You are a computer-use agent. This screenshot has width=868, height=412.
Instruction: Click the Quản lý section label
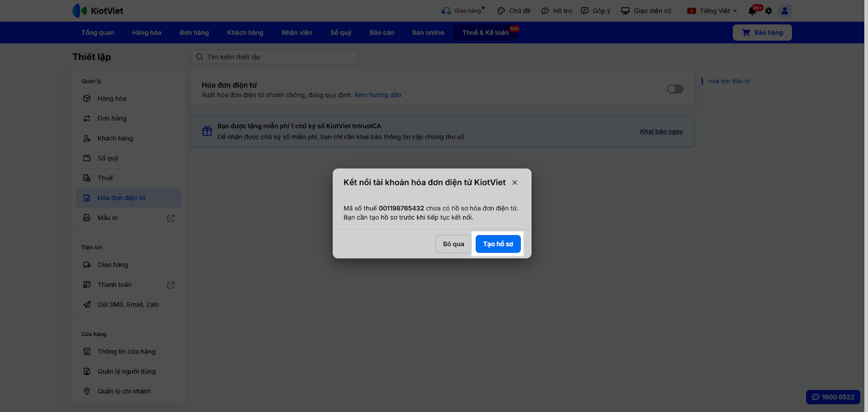pyautogui.click(x=91, y=81)
